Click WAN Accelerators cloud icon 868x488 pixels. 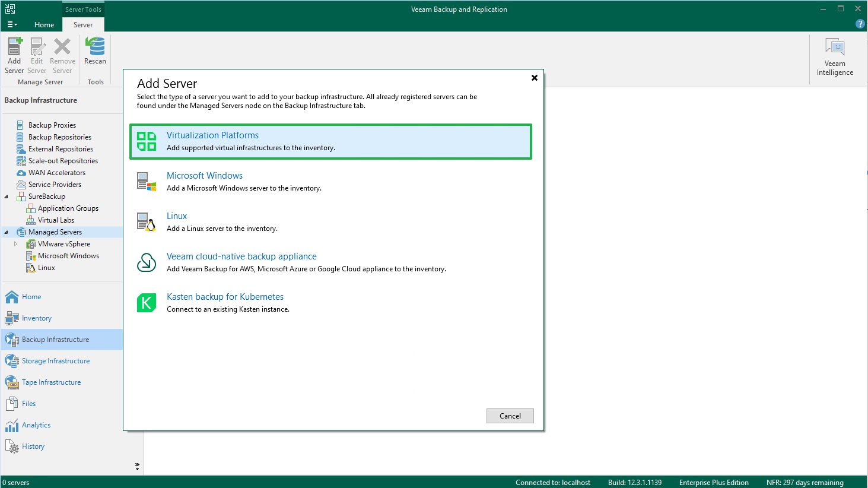pos(21,173)
